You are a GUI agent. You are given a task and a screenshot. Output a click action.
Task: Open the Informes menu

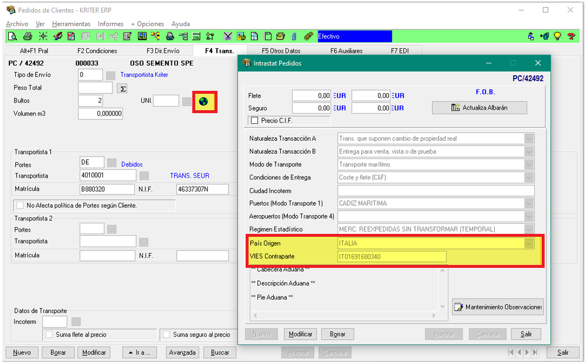(111, 23)
